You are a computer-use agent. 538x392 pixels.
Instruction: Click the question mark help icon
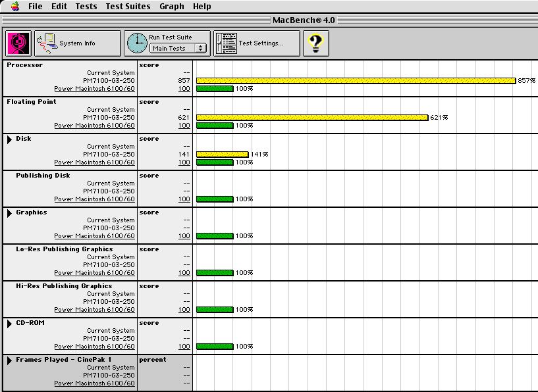pos(315,43)
